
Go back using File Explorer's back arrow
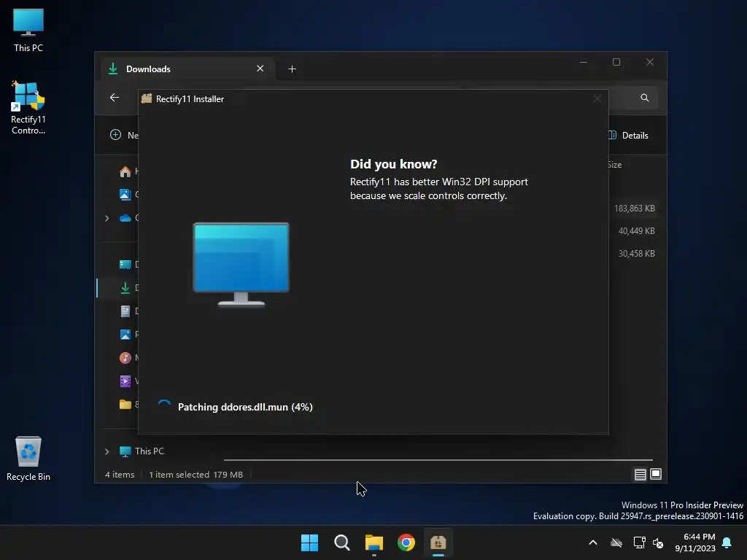pyautogui.click(x=115, y=98)
